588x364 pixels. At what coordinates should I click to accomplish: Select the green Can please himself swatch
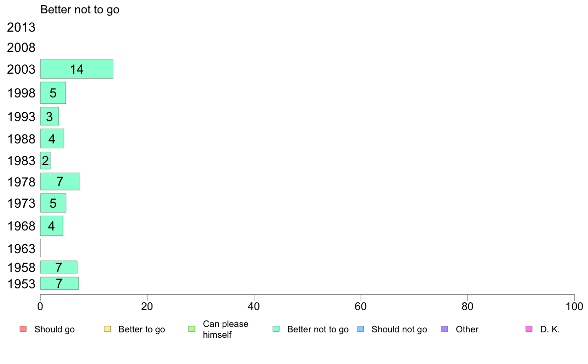[192, 329]
